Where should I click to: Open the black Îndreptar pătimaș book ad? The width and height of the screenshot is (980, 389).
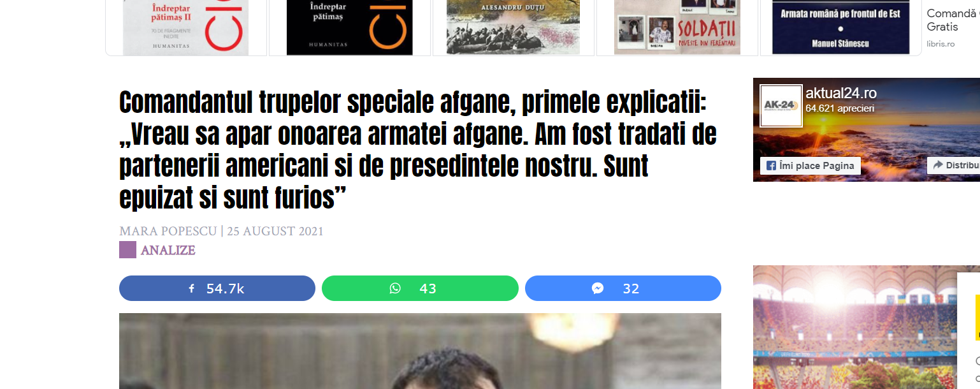click(x=349, y=27)
